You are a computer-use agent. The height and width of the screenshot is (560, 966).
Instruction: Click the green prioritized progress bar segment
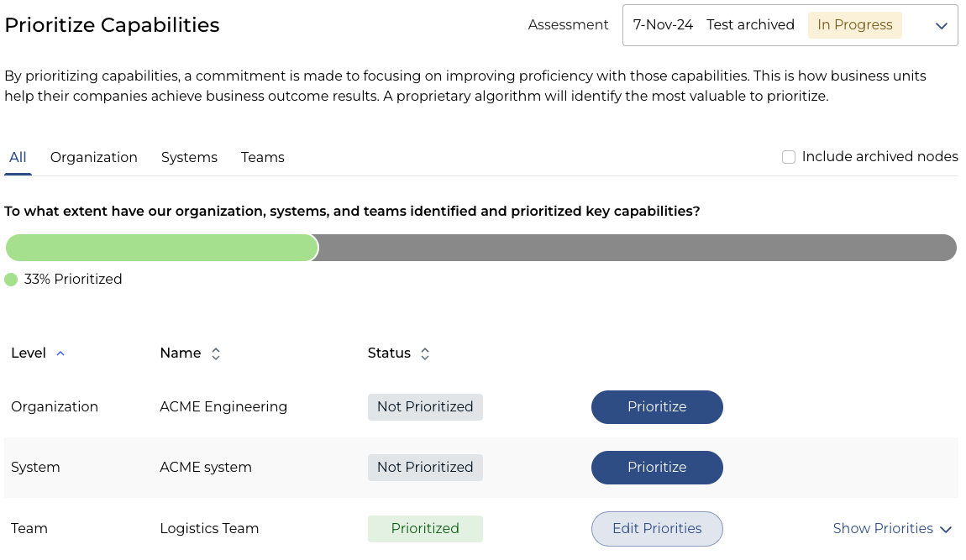click(161, 248)
